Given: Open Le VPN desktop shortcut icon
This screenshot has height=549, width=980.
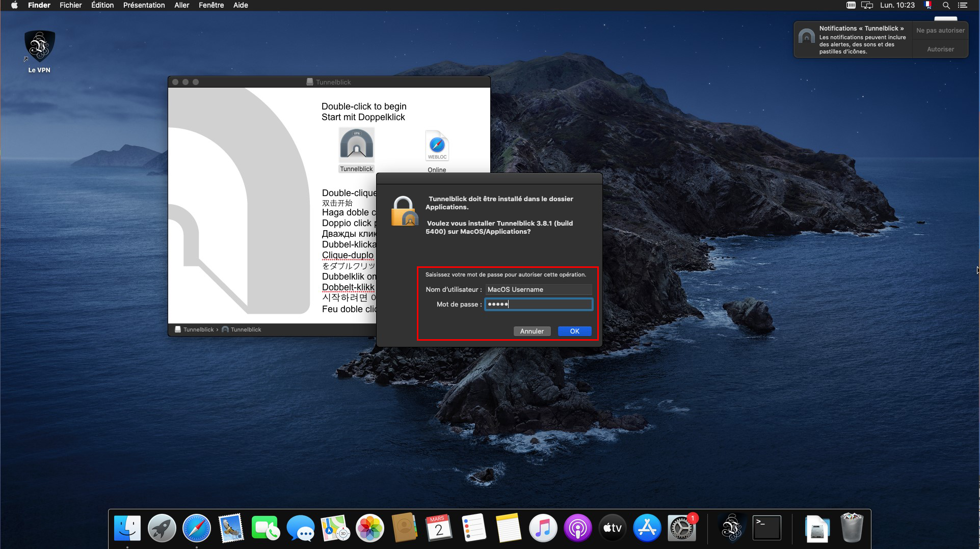Looking at the screenshot, I should pos(39,46).
